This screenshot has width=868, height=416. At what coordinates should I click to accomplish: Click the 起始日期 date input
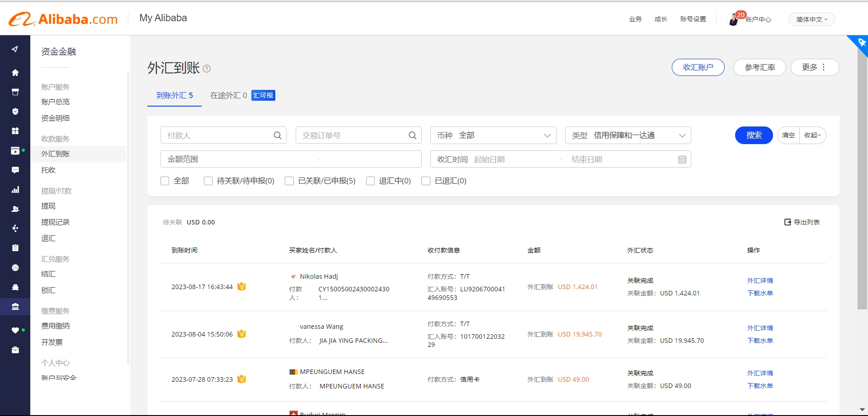tap(514, 159)
